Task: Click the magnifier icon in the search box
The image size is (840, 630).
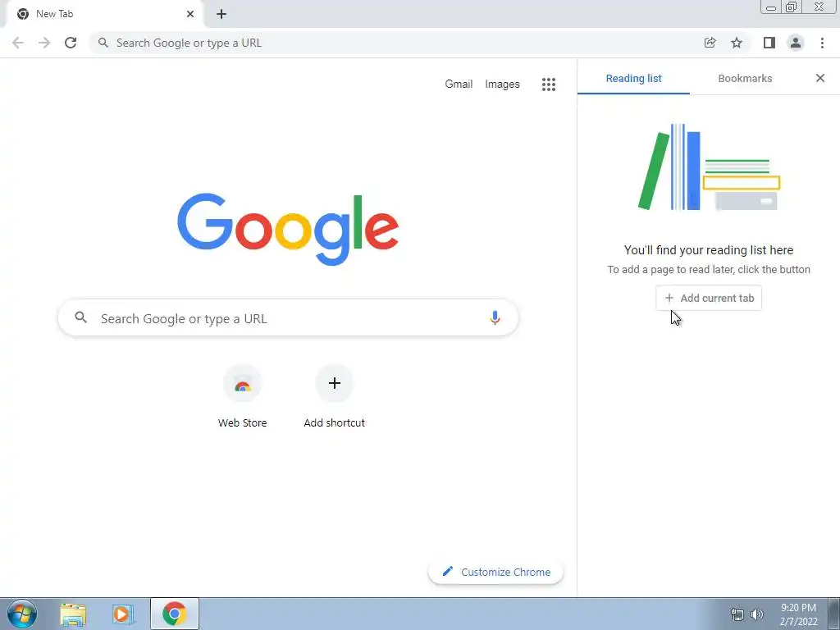Action: tap(81, 317)
